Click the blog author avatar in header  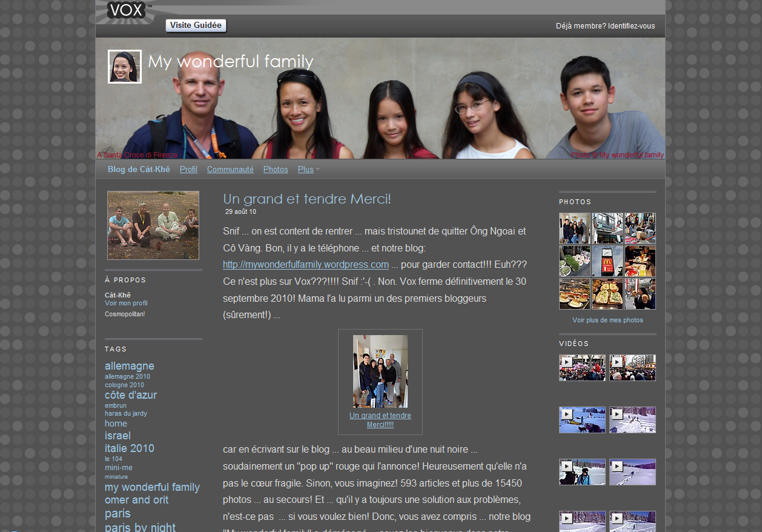pos(125,67)
